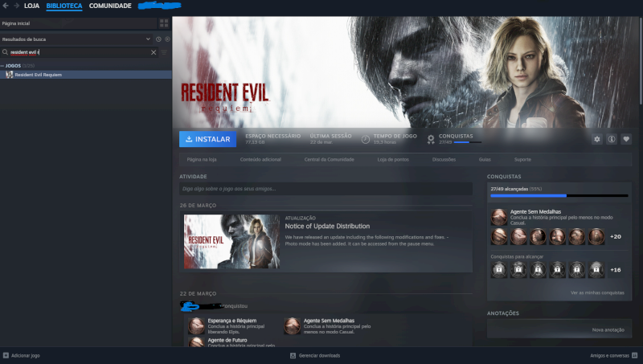Show +20 more unlocked achievements
The width and height of the screenshot is (643, 364).
(615, 237)
